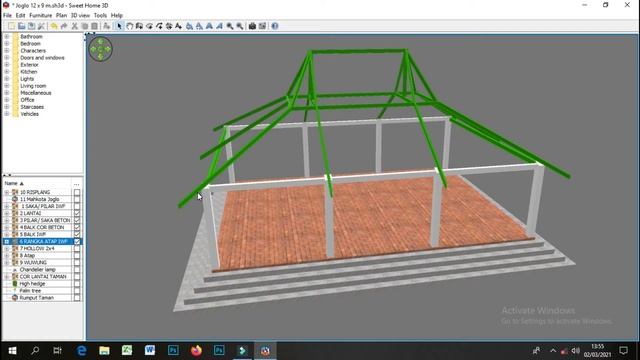Click the Create 3D video icon
The image size is (640, 360).
262,26
